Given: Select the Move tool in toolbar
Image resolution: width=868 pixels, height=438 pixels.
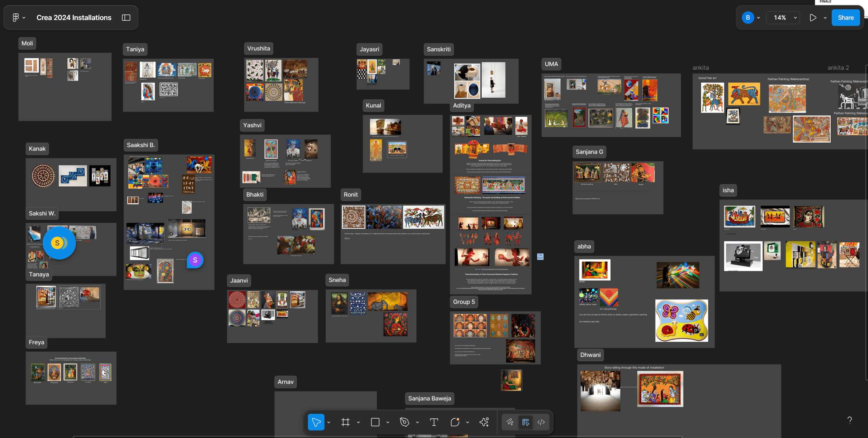Looking at the screenshot, I should tap(316, 422).
